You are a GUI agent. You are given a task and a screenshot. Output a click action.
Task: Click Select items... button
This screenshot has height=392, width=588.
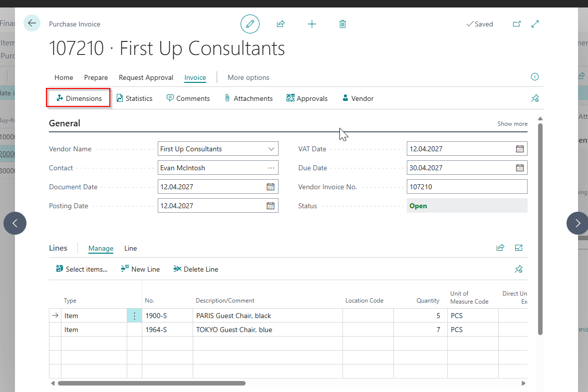point(81,269)
